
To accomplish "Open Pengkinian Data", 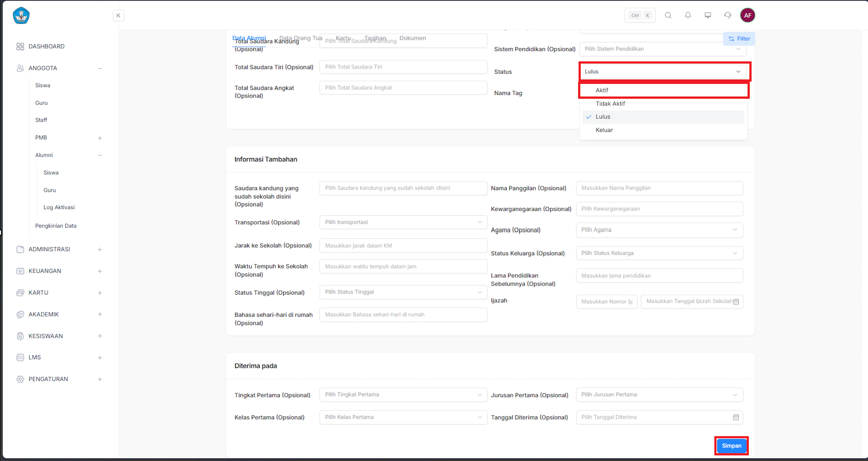I will click(56, 226).
